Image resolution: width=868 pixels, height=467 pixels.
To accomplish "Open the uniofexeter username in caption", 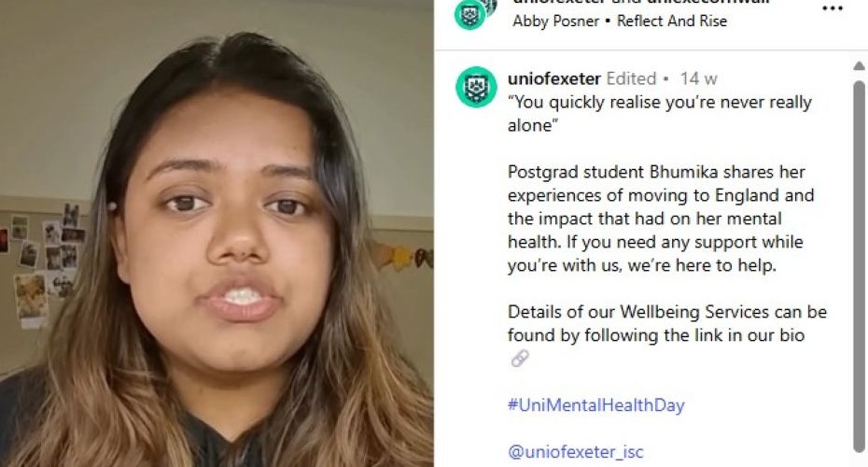I will click(554, 78).
